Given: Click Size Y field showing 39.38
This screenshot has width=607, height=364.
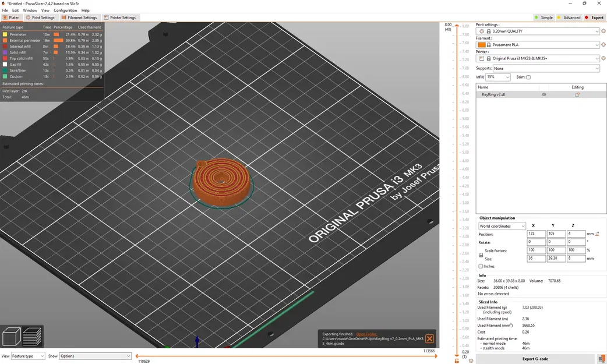Looking at the screenshot, I should coord(556,258).
